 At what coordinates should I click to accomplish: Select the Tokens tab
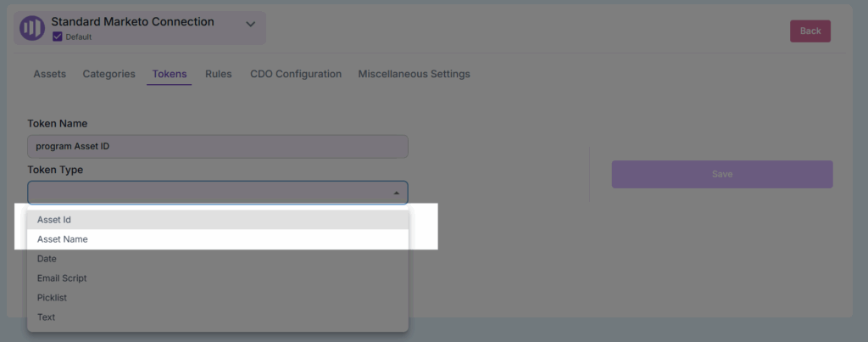click(x=170, y=74)
